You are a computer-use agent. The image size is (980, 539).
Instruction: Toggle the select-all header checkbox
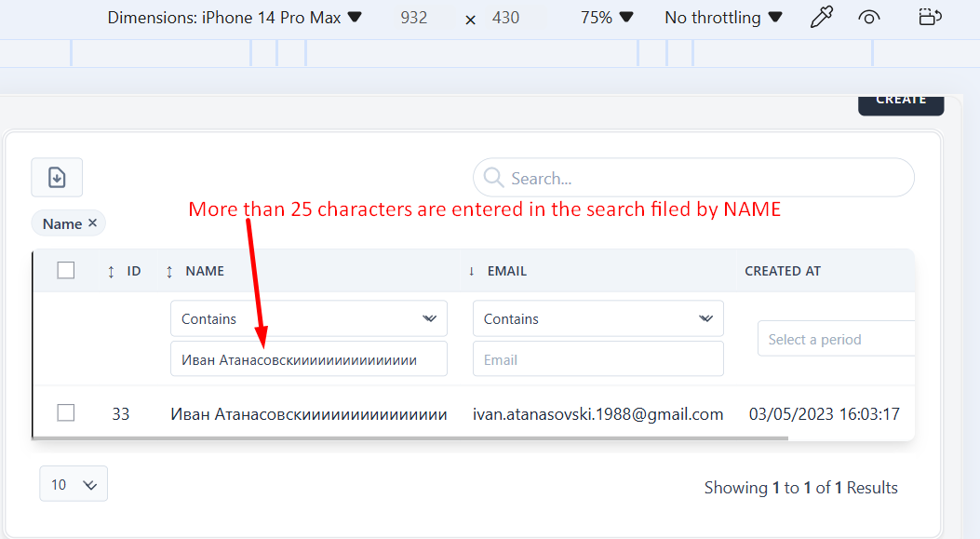[x=66, y=270]
